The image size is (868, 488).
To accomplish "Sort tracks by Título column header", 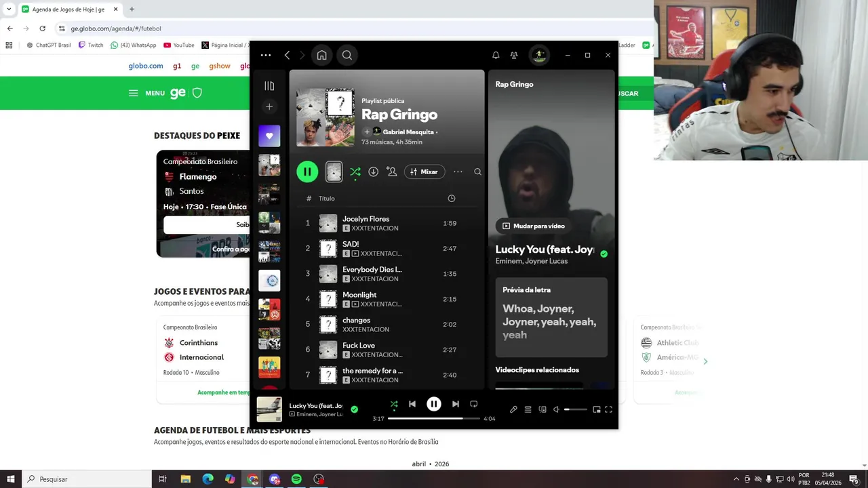I will [x=327, y=199].
